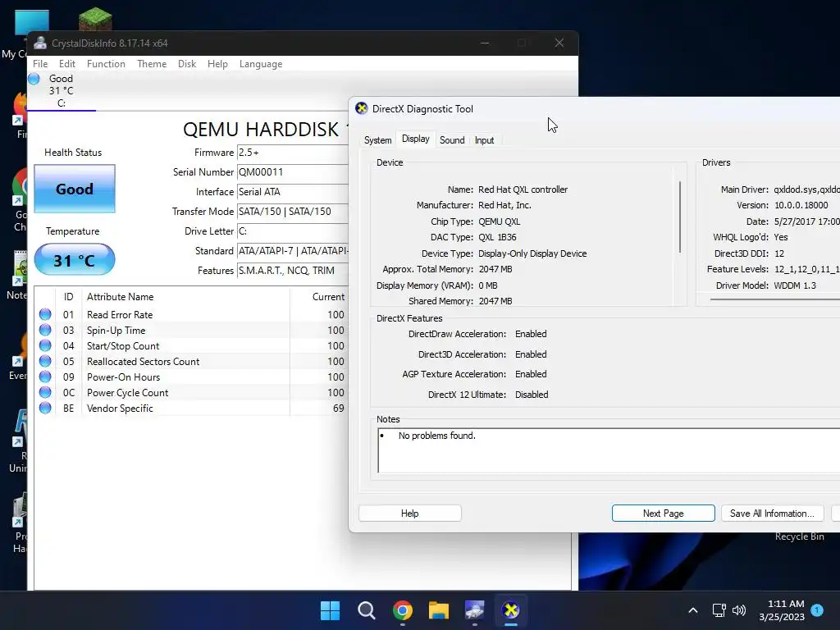This screenshot has height=630, width=840.
Task: Open the Function menu
Action: (x=106, y=64)
